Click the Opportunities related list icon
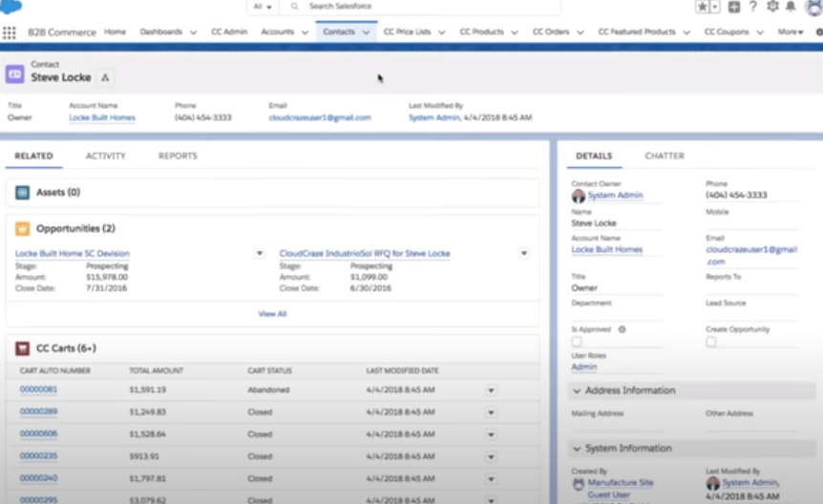Screen dimensions: 823x504 pyautogui.click(x=23, y=229)
